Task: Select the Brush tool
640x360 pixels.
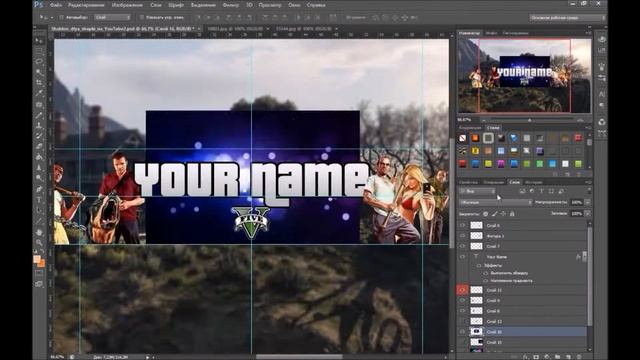Action: (x=39, y=115)
